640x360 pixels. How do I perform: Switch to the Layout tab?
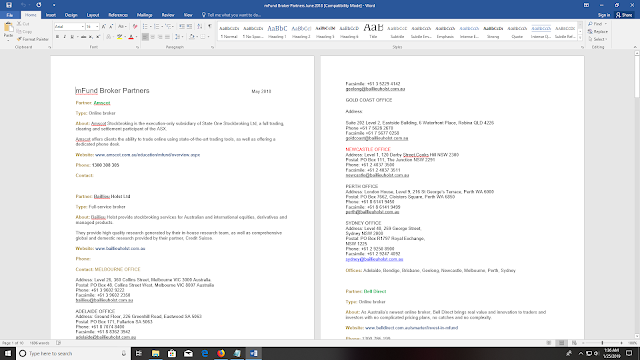(x=93, y=15)
